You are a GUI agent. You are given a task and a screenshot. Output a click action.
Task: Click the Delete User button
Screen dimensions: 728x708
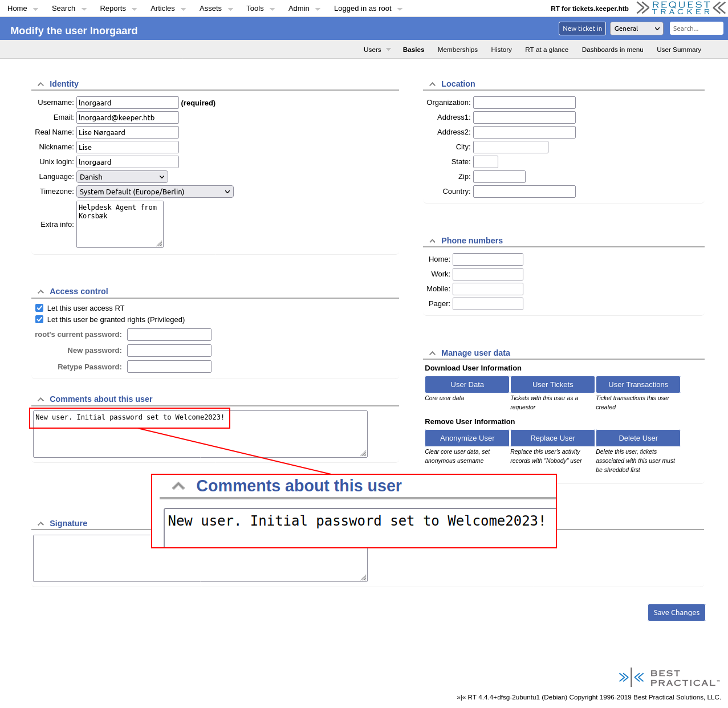(638, 438)
